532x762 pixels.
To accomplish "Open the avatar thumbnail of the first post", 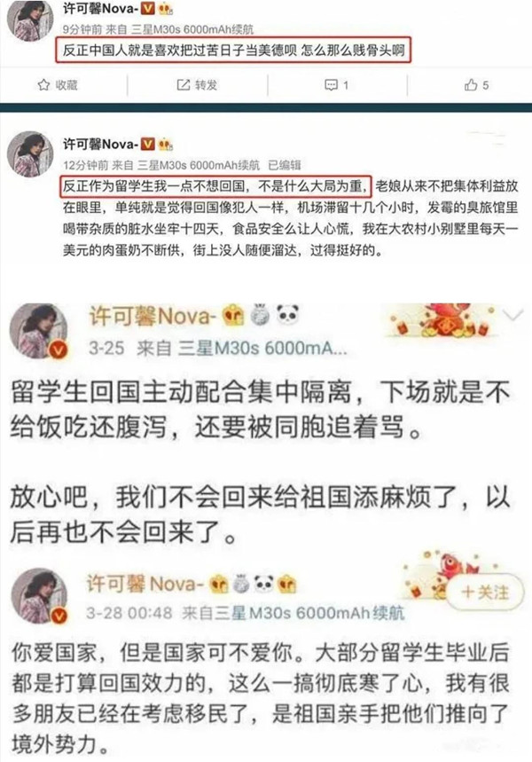I will 30,20.
